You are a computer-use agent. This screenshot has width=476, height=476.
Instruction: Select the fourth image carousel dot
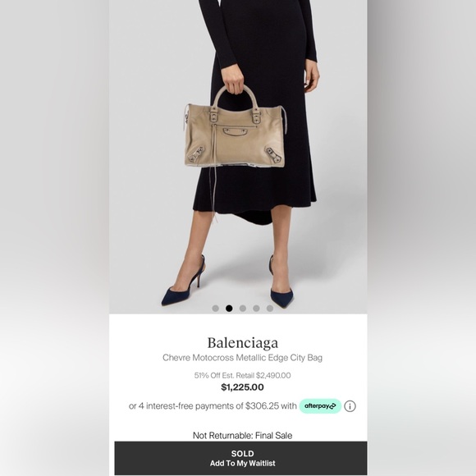click(256, 309)
